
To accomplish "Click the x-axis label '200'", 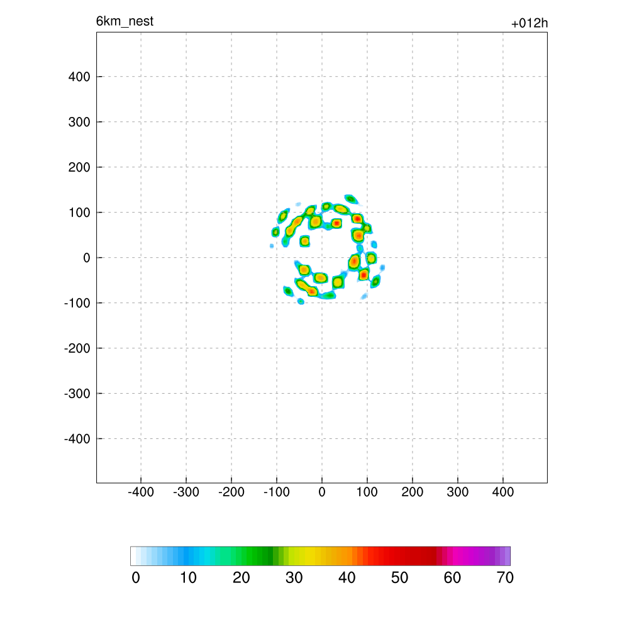I will click(x=413, y=492).
